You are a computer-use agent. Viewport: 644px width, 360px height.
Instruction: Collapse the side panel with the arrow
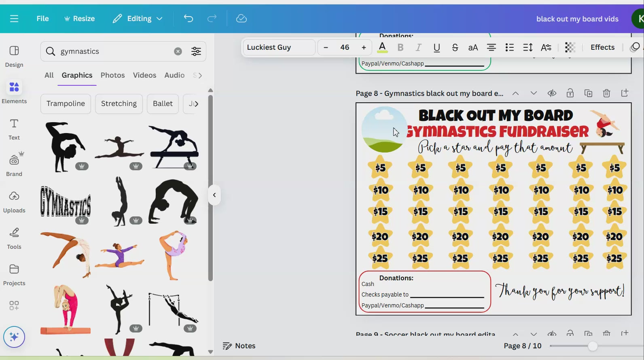tap(214, 195)
